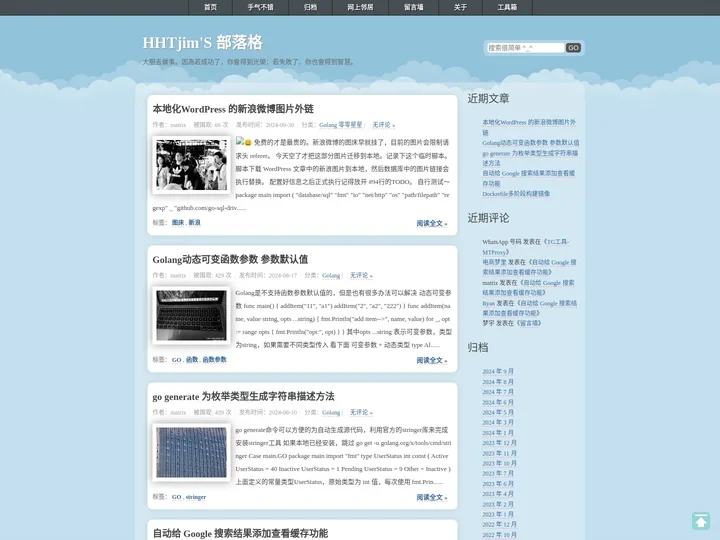Open archive 2023 年 1 月
Image resolution: width=720 pixels, height=540 pixels.
coord(498,514)
